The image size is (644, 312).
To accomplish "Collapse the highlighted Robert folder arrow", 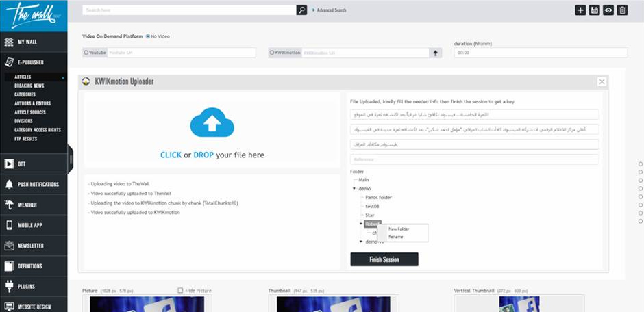I will [361, 224].
